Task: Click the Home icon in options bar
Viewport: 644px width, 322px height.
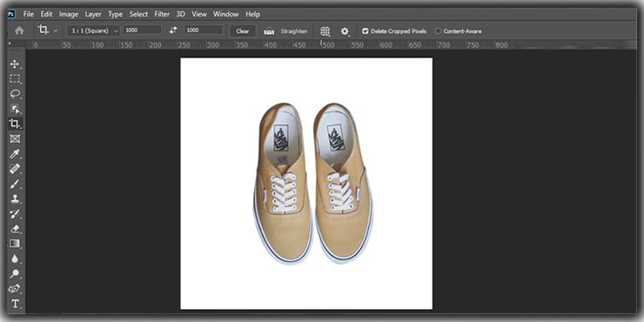Action: pyautogui.click(x=19, y=30)
